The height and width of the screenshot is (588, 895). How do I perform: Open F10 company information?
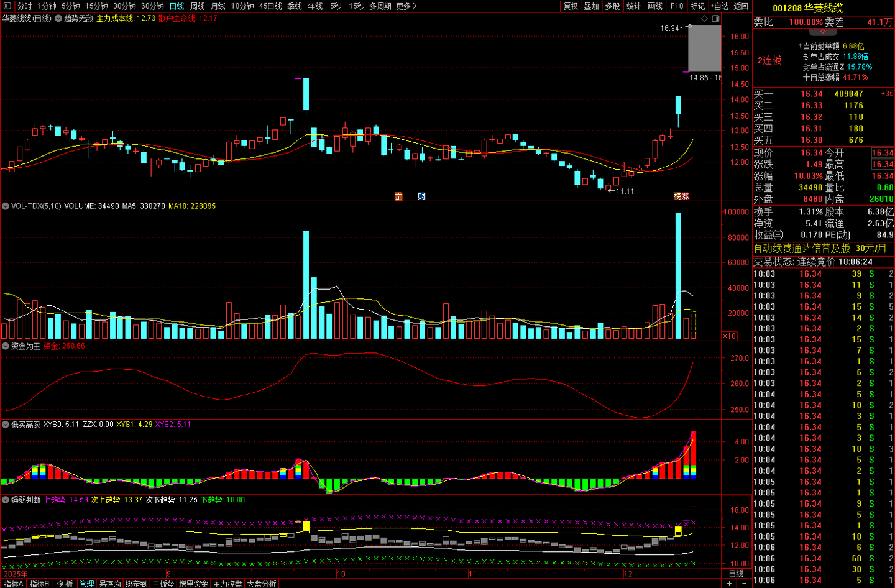(677, 6)
